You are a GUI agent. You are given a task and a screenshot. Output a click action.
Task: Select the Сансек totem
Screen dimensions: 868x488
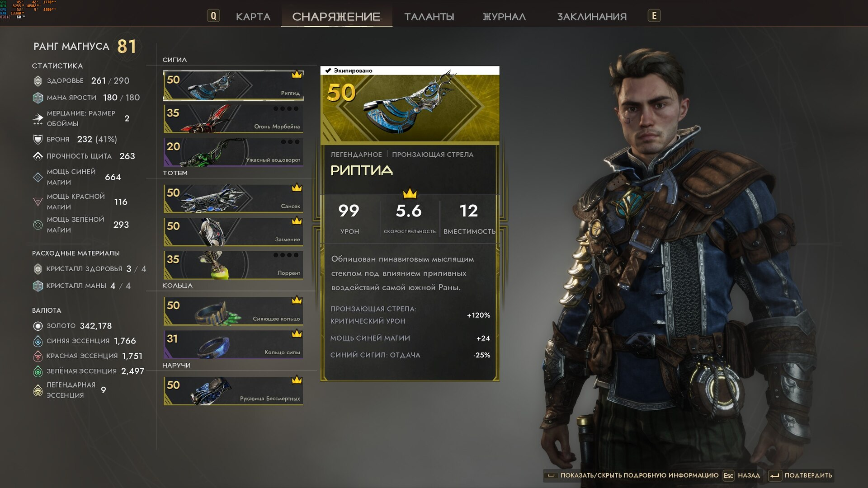click(x=233, y=198)
